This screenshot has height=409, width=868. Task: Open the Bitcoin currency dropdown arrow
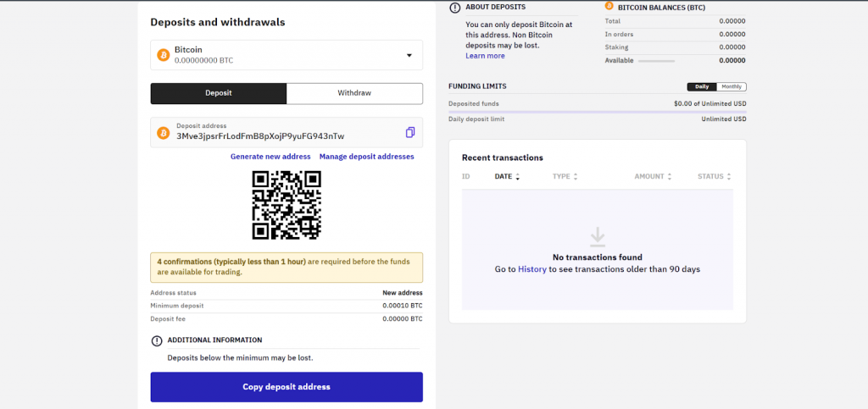pos(409,55)
